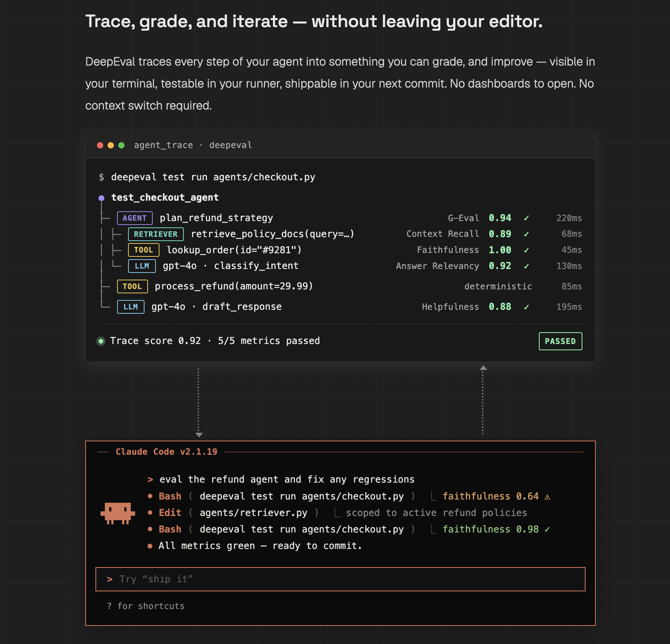Click the '5/5 metrics passed' text

[x=269, y=341]
